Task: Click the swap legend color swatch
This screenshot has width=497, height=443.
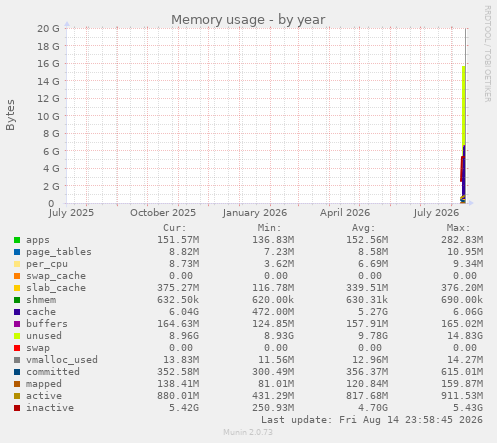Action: 17,348
